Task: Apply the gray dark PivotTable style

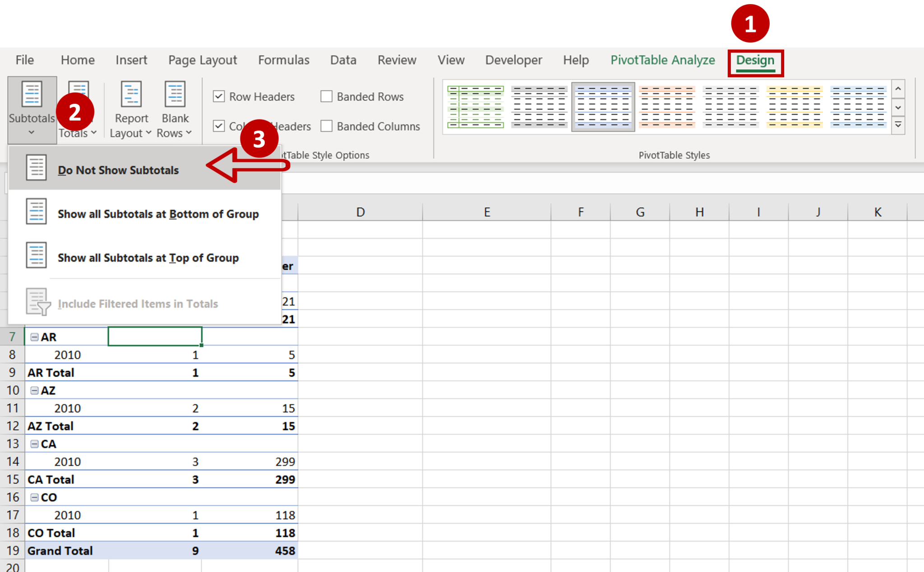Action: coord(539,107)
